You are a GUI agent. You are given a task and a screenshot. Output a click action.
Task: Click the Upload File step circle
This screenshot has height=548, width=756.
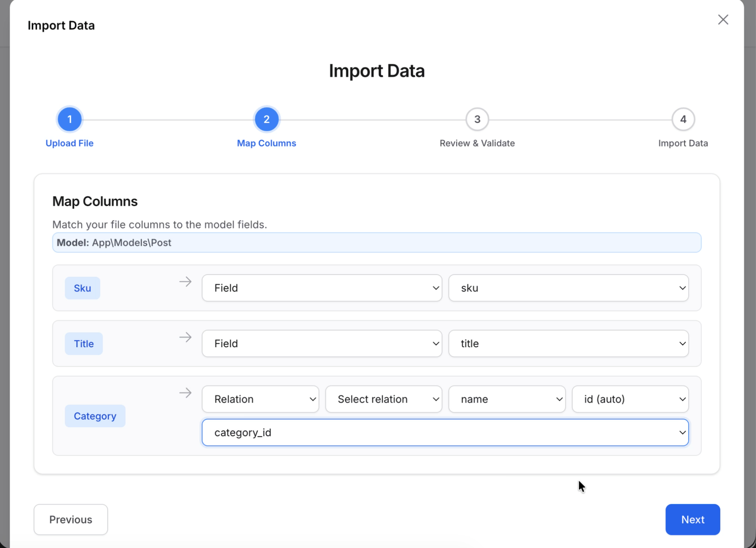pyautogui.click(x=69, y=119)
